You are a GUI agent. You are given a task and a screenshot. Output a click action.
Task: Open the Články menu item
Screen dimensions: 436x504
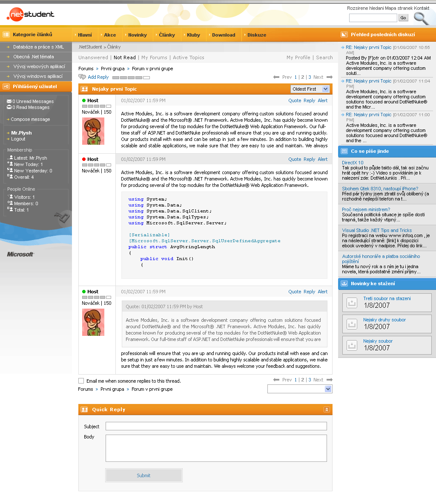coord(167,35)
